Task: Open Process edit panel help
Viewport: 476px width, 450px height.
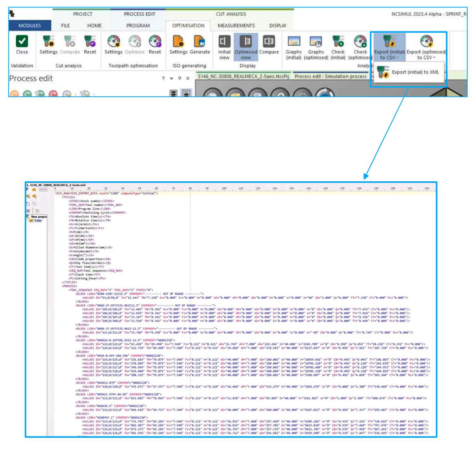Action: pyautogui.click(x=163, y=79)
